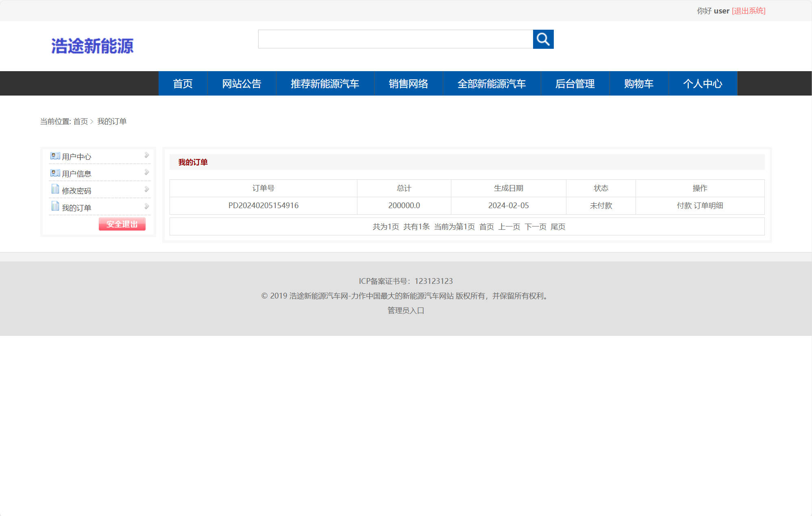Expand the 修改密码 chevron arrow
Screen dimensions: 812x516
(146, 189)
